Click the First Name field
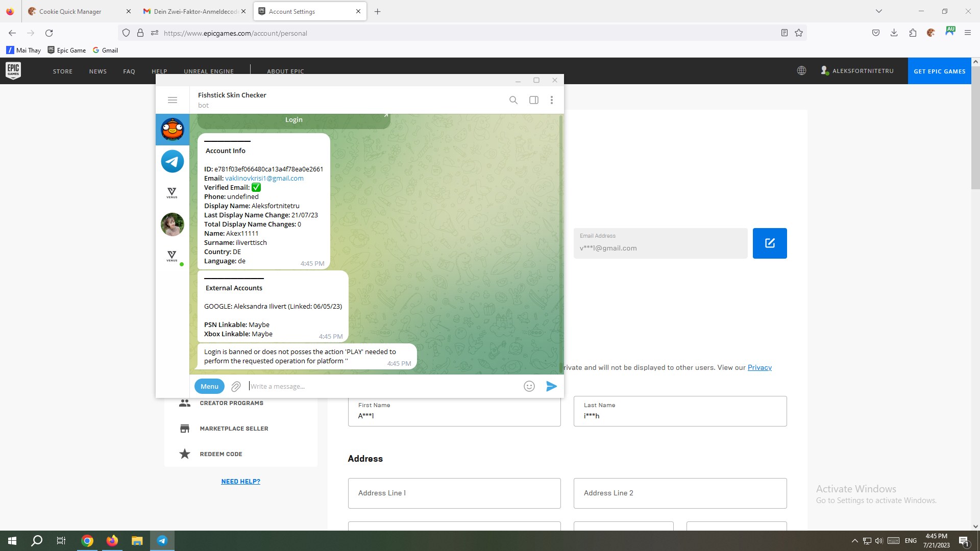 [454, 411]
